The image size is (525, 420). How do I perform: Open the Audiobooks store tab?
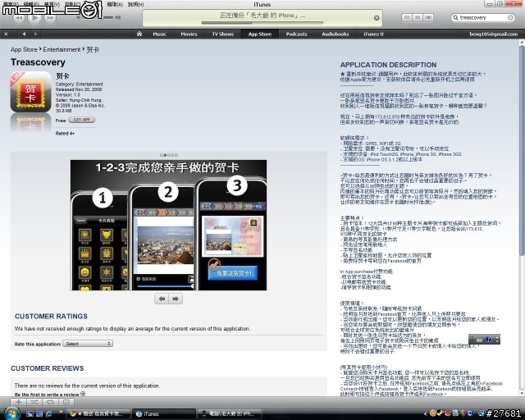[336, 34]
